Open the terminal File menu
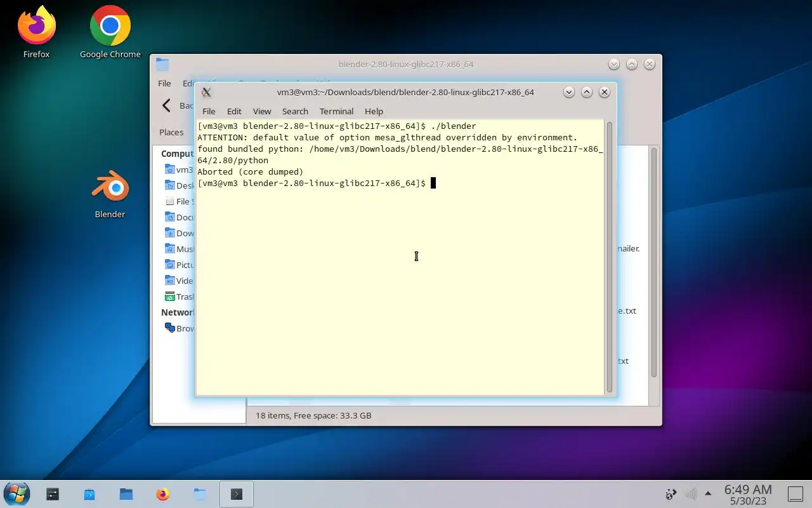This screenshot has height=508, width=812. click(x=209, y=111)
